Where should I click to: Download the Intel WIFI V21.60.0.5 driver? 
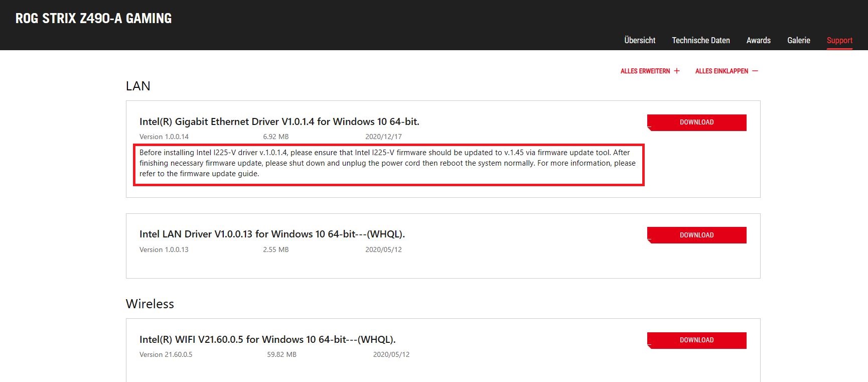(697, 340)
